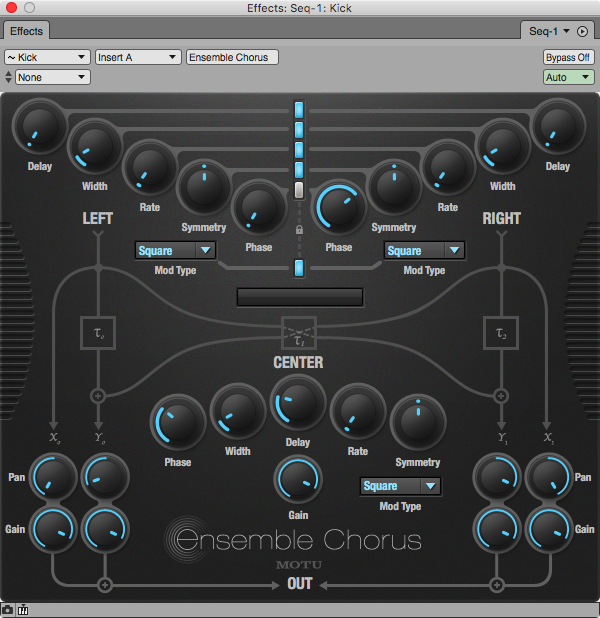Click the LEFT Symmetry knob
This screenshot has width=600, height=618.
tap(204, 188)
